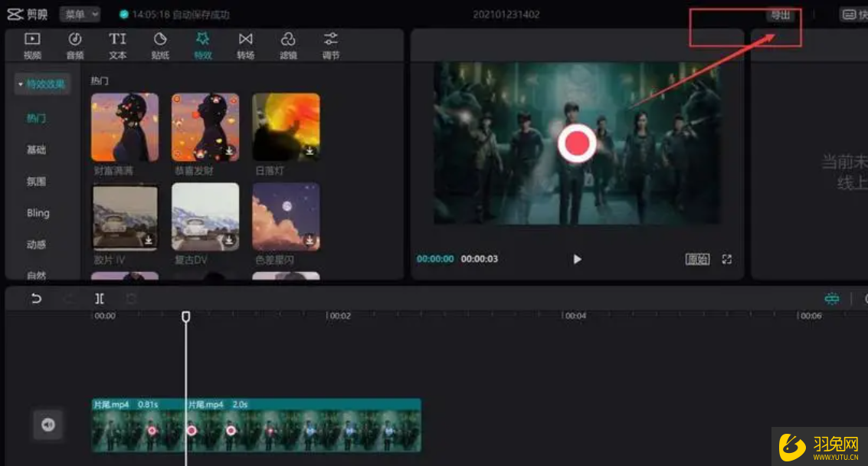
Task: Select the Bling effects category
Action: tap(38, 213)
